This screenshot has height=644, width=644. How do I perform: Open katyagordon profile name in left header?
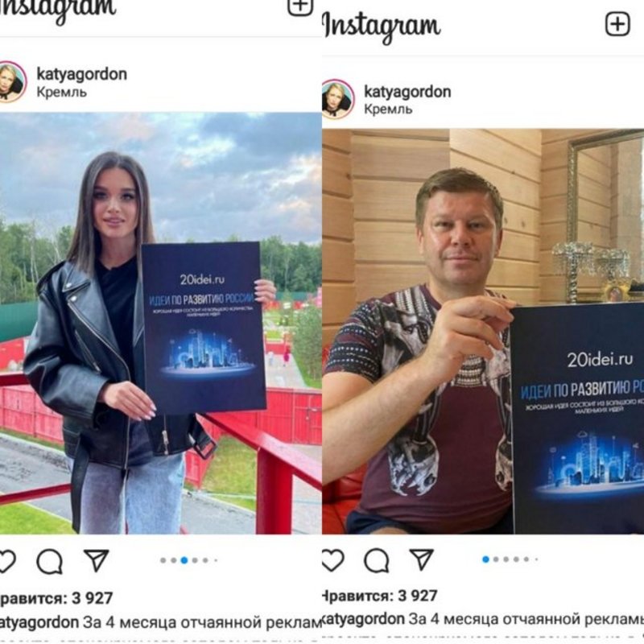point(82,74)
